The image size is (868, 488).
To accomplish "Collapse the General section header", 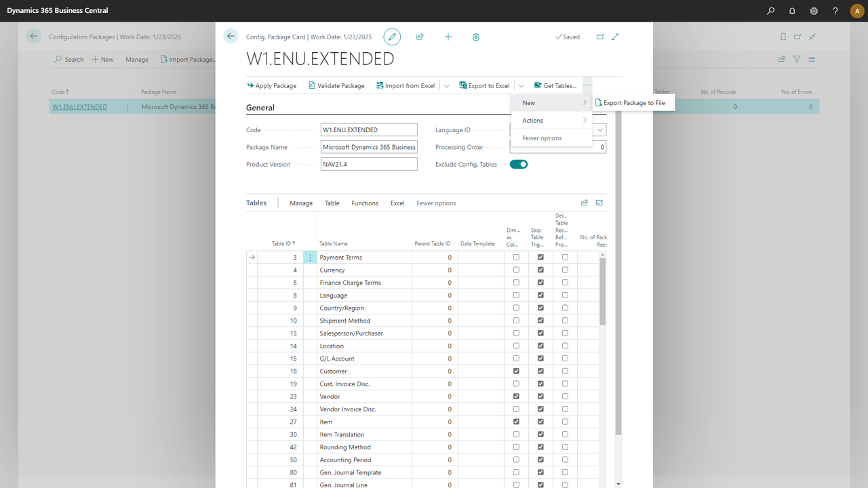I will (260, 108).
